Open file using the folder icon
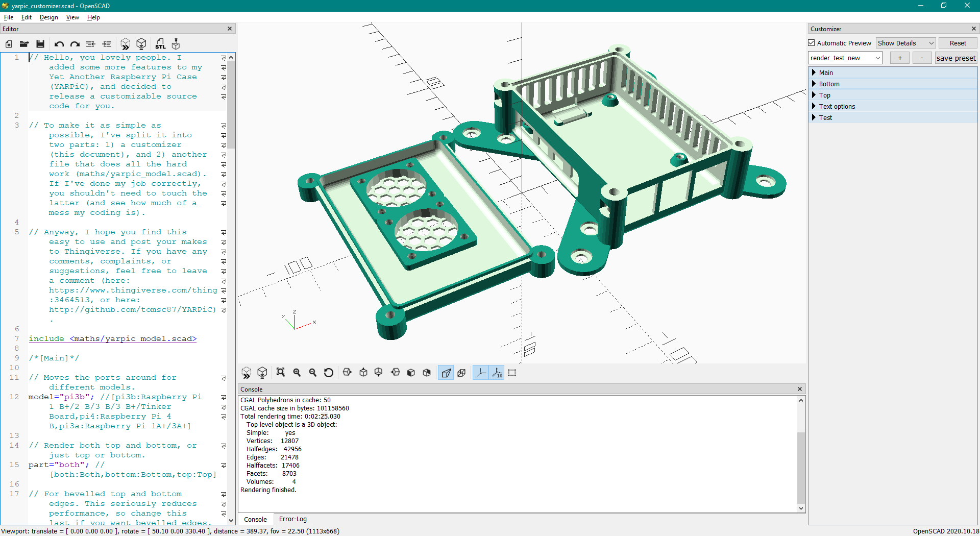The height and width of the screenshot is (536, 980). pos(24,44)
